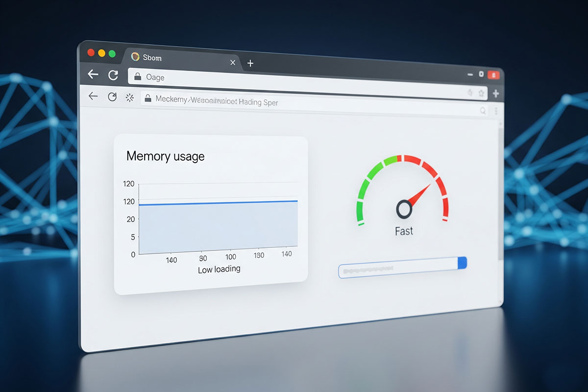
Task: Click the lock icon beside Oage
Action: (x=138, y=76)
